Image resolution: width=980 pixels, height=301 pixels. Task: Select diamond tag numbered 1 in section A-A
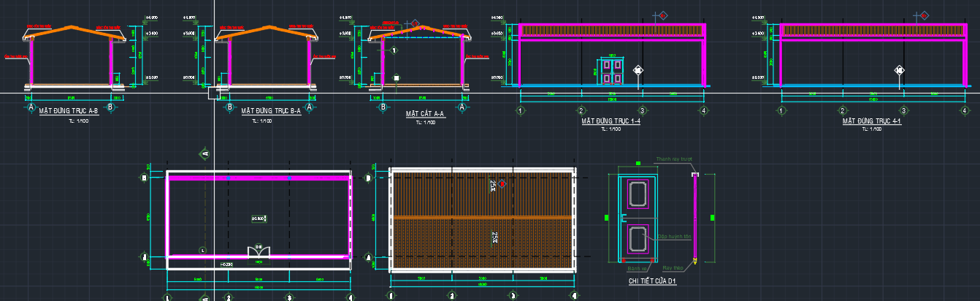pos(394,50)
